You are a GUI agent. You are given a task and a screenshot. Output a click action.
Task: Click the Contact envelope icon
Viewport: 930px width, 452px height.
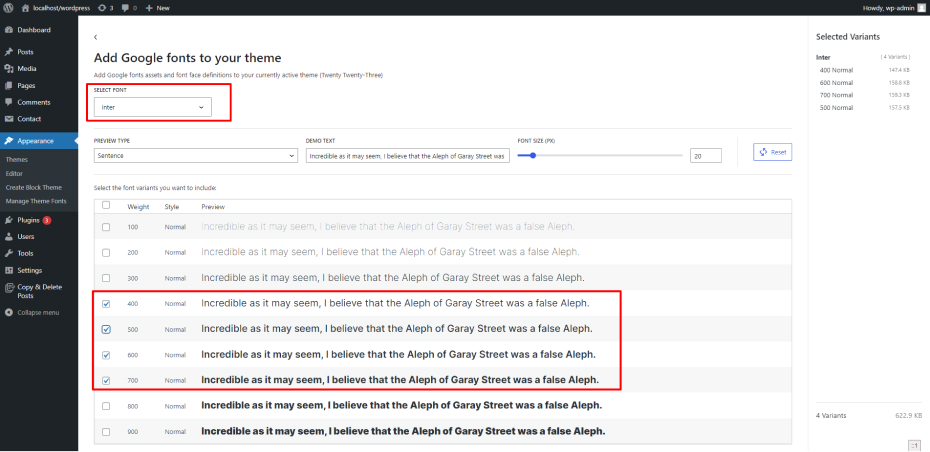coord(9,119)
